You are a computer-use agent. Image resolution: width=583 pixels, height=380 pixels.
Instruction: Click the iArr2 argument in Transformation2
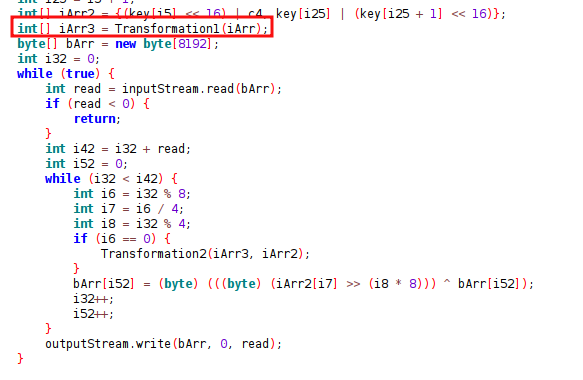point(280,254)
